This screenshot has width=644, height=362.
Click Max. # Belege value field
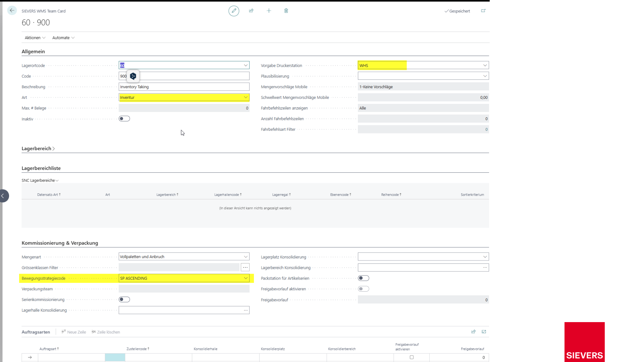pyautogui.click(x=184, y=108)
